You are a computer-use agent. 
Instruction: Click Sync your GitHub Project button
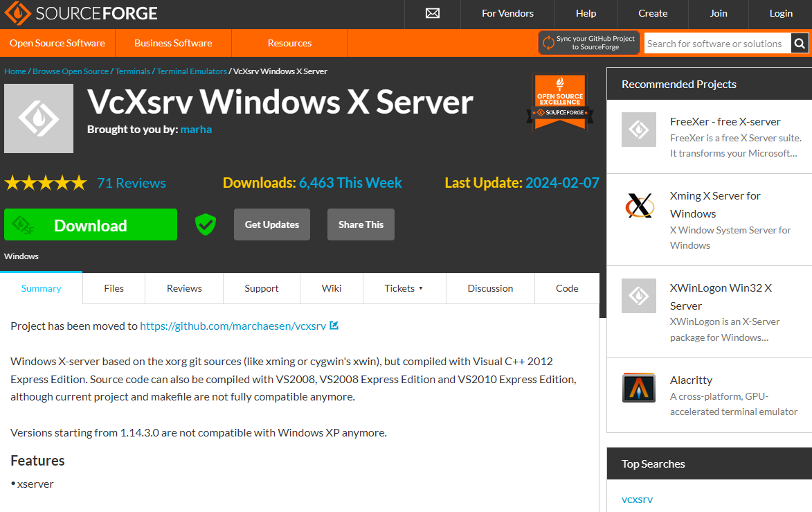(x=589, y=43)
